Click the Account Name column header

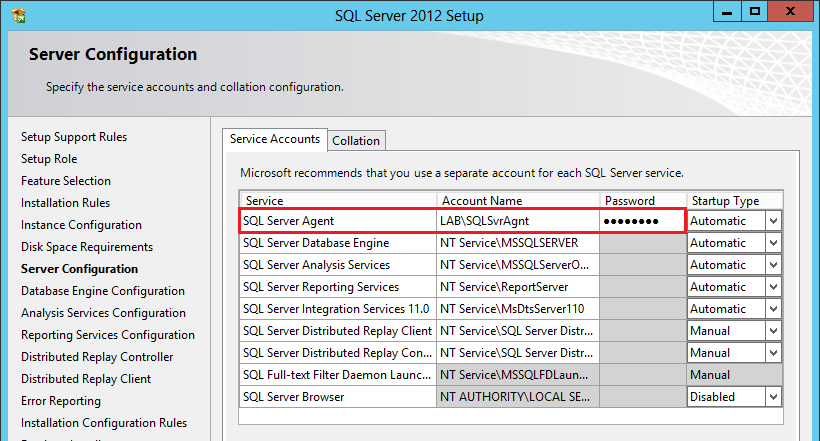pyautogui.click(x=518, y=201)
